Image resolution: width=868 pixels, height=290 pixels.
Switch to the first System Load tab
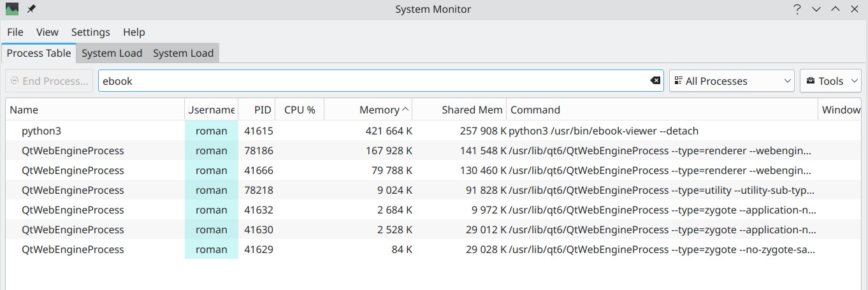[112, 54]
